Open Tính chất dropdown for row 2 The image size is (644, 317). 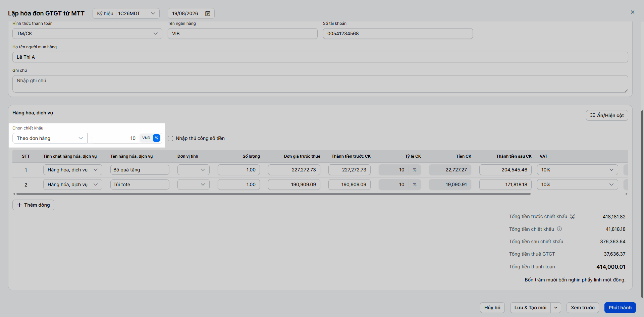73,184
